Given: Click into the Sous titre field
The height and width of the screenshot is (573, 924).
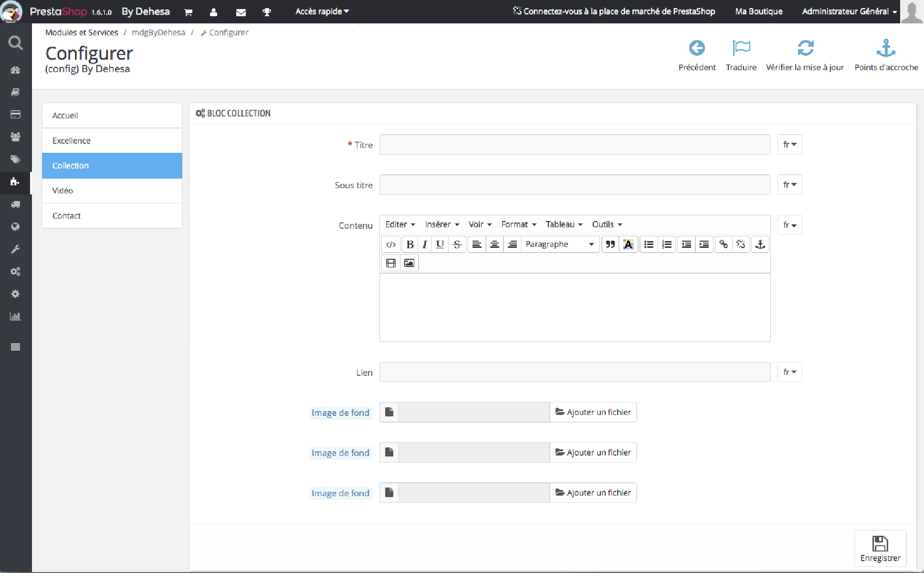Looking at the screenshot, I should pyautogui.click(x=575, y=185).
